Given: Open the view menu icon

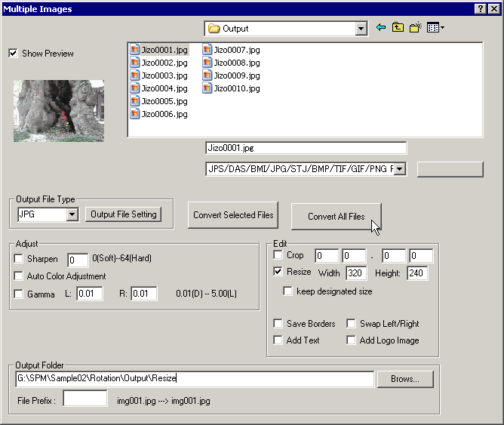Looking at the screenshot, I should [435, 28].
